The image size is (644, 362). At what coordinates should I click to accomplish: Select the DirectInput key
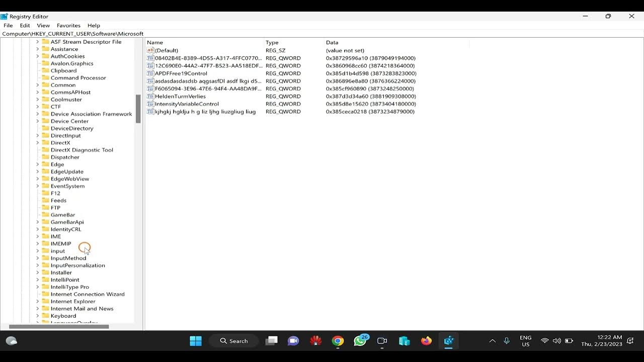coord(65,135)
